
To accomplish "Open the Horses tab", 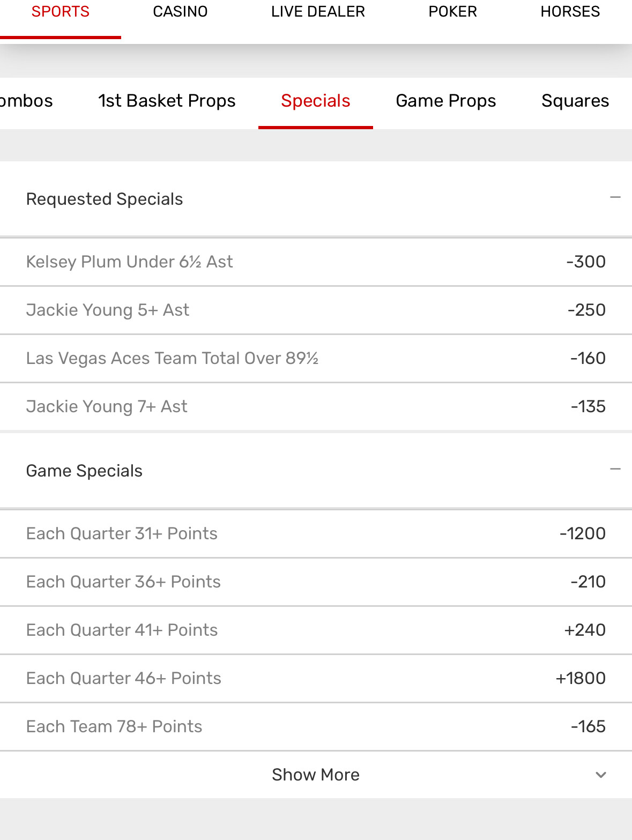I will [x=570, y=12].
